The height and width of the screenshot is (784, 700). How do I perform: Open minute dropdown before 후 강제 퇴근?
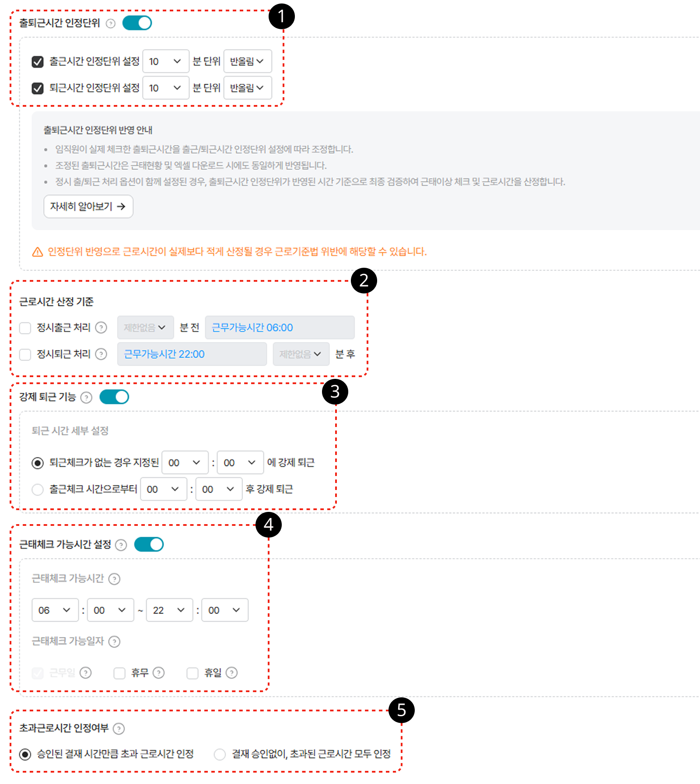(219, 489)
